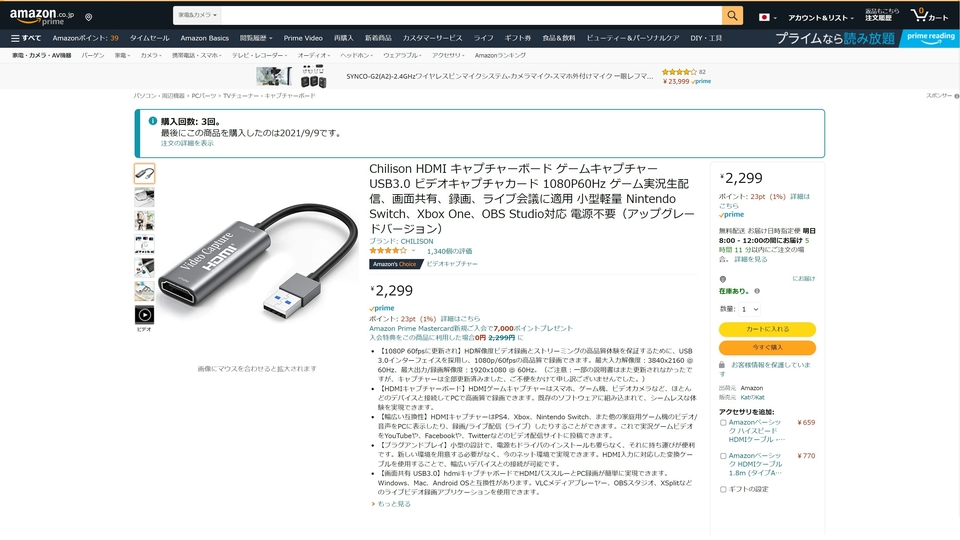The height and width of the screenshot is (540, 960).
Task: Click the 今すぐ購入 button
Action: click(x=767, y=347)
